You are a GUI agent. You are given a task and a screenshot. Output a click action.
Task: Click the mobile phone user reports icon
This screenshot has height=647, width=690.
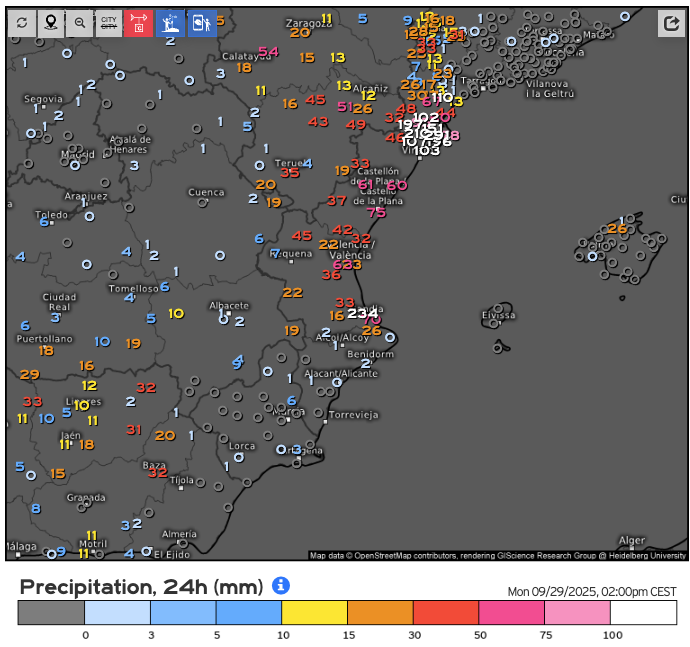202,23
